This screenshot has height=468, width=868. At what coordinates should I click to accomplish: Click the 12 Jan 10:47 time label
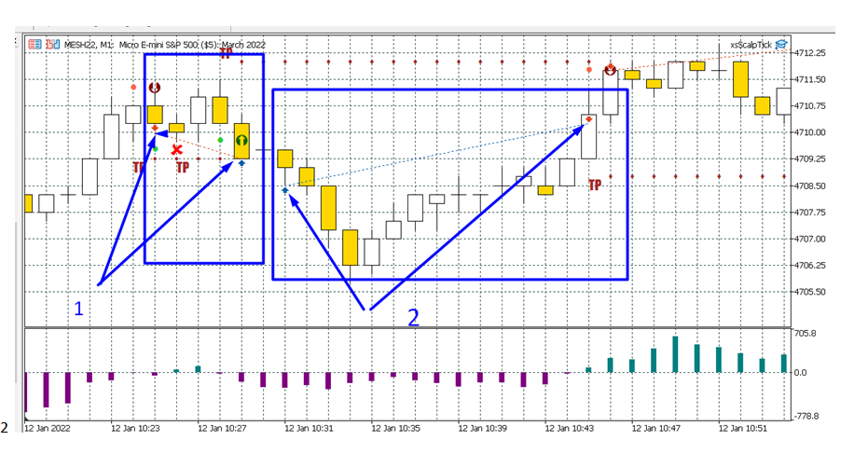click(656, 428)
